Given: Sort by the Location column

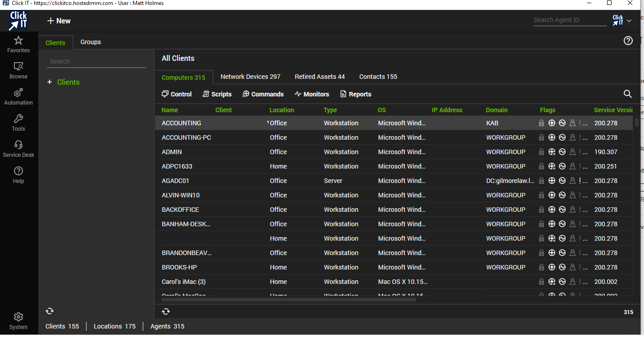Looking at the screenshot, I should coord(282,110).
